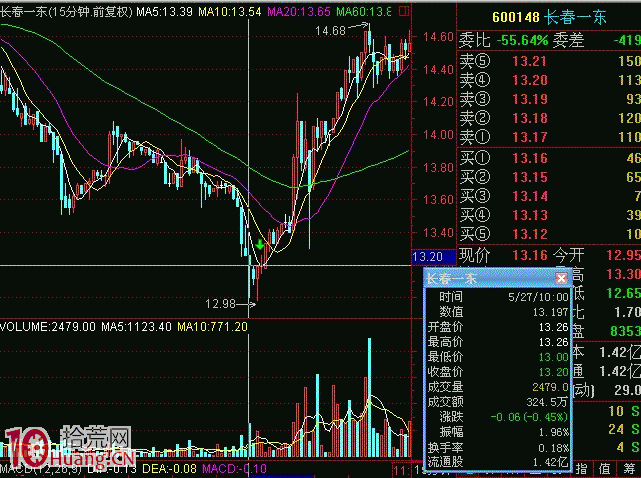Viewport: 641px width, 478px height.
Task: Select buy-5 price 13.12
Action: click(529, 234)
